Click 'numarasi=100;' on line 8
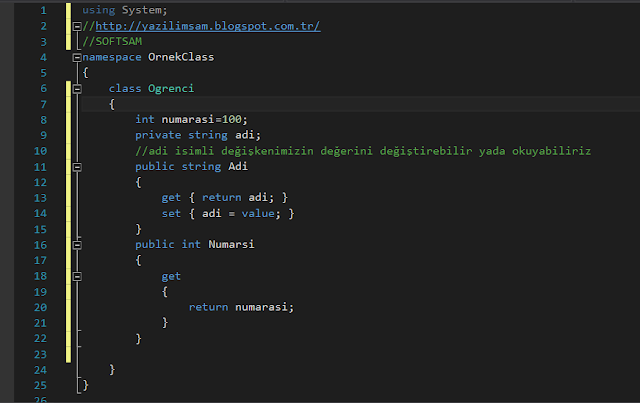This screenshot has height=403, width=640. (204, 120)
